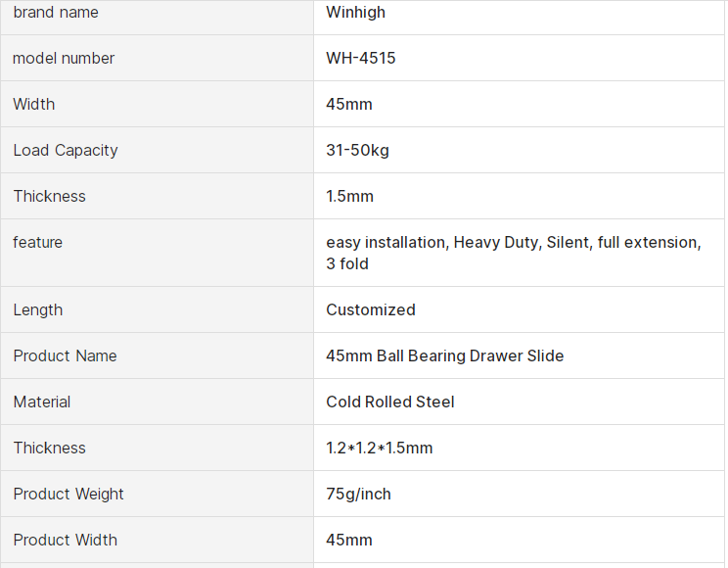Click the Product Width label
The image size is (728, 568).
[x=65, y=541]
